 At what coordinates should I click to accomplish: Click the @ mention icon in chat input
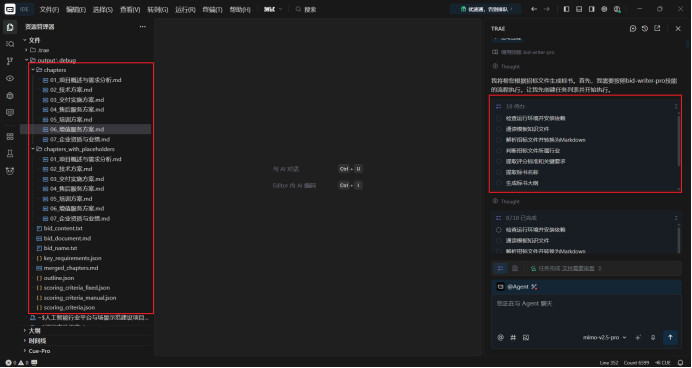(500, 338)
